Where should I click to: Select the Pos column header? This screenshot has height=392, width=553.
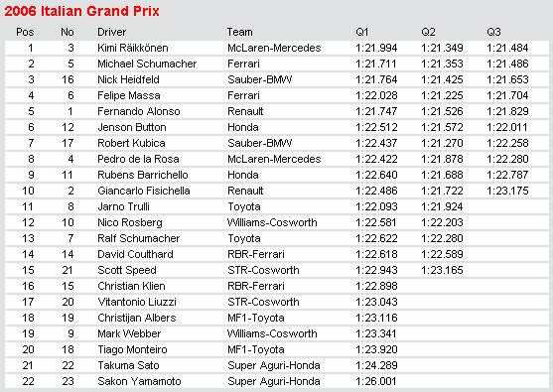[25, 32]
